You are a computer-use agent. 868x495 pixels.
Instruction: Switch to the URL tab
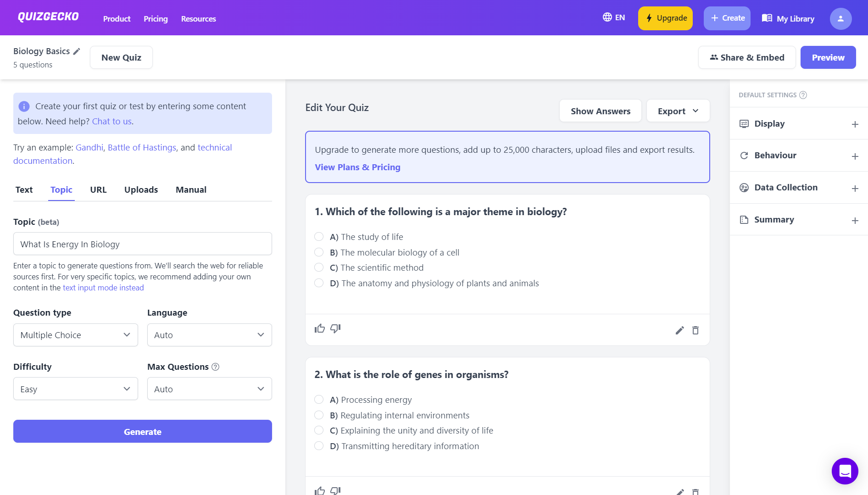[x=98, y=190]
